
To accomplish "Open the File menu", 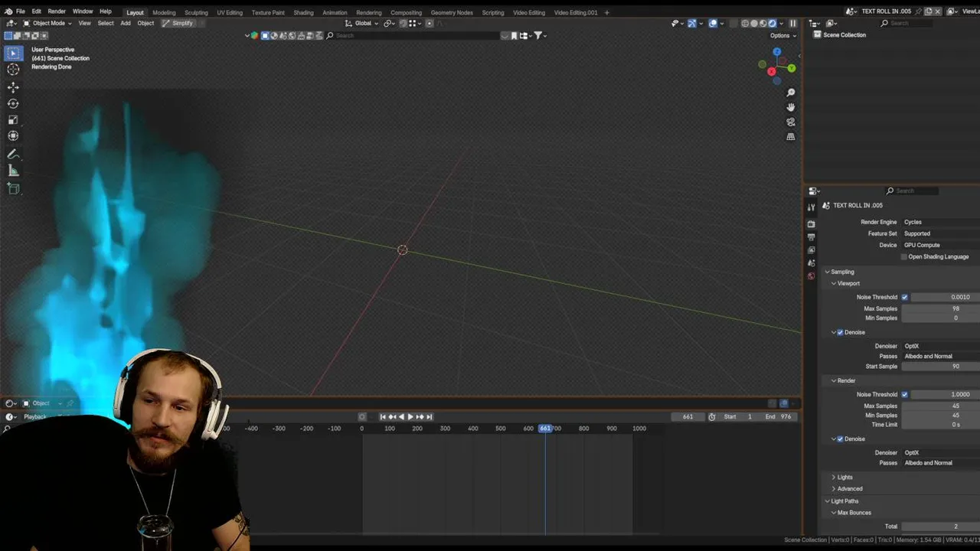I will click(x=21, y=11).
